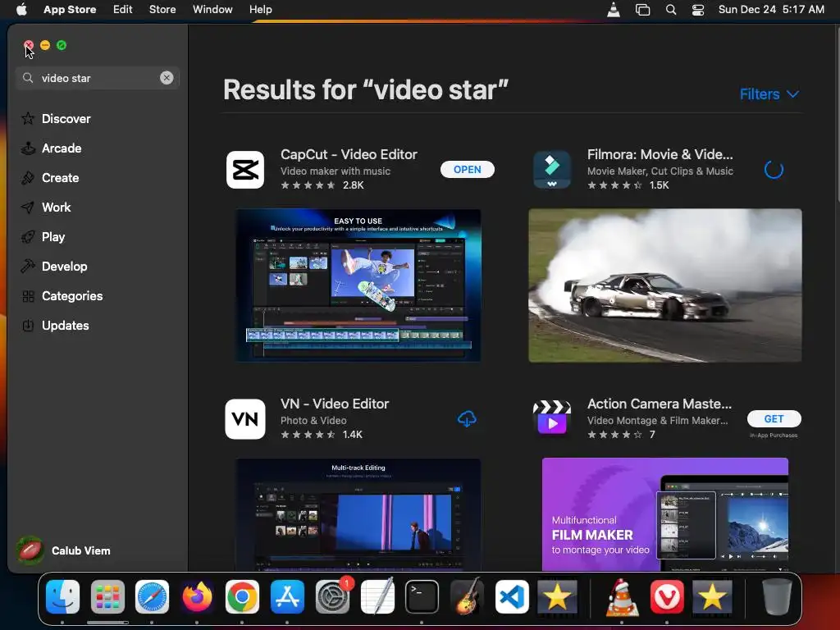Image resolution: width=840 pixels, height=630 pixels.
Task: Open the VN - Video Editor title
Action: click(335, 404)
